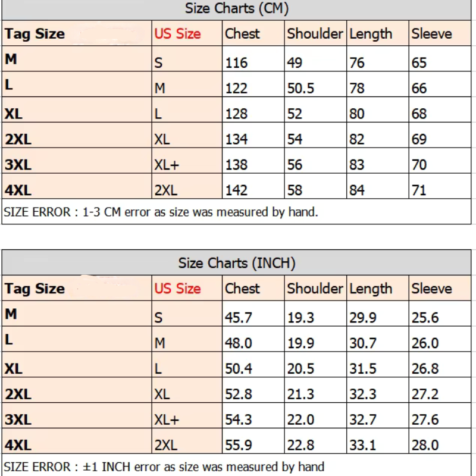Click the 1-3 CM size error note
Screen dimensions: 476x476
tap(161, 212)
